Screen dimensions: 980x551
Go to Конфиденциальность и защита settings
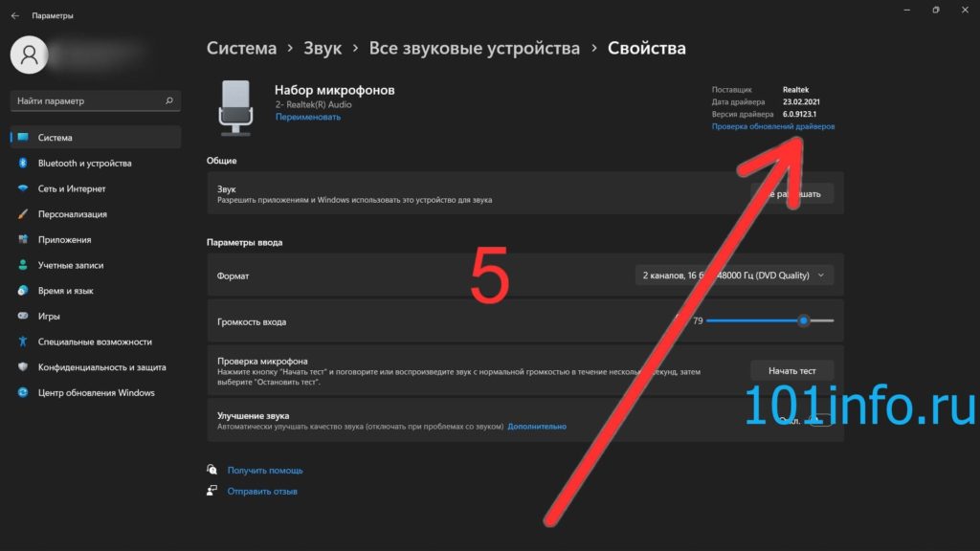pos(96,367)
